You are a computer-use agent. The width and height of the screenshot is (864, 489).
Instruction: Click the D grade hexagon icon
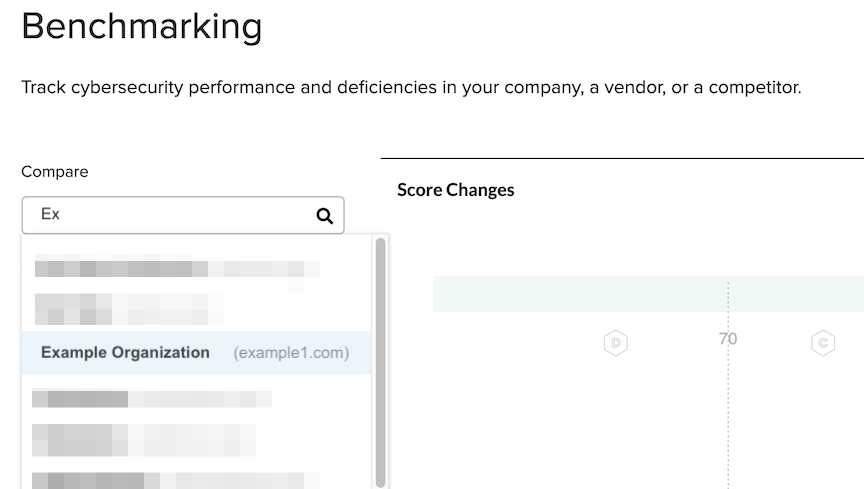pos(615,343)
